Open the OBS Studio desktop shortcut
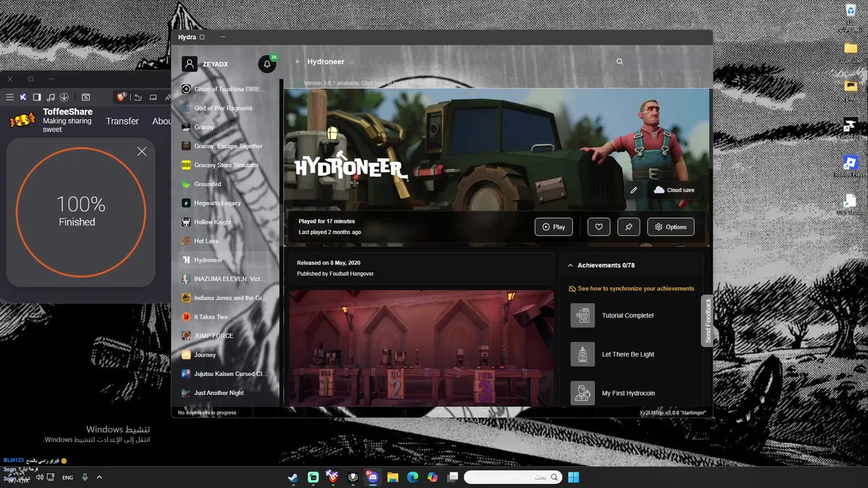 pos(850,205)
